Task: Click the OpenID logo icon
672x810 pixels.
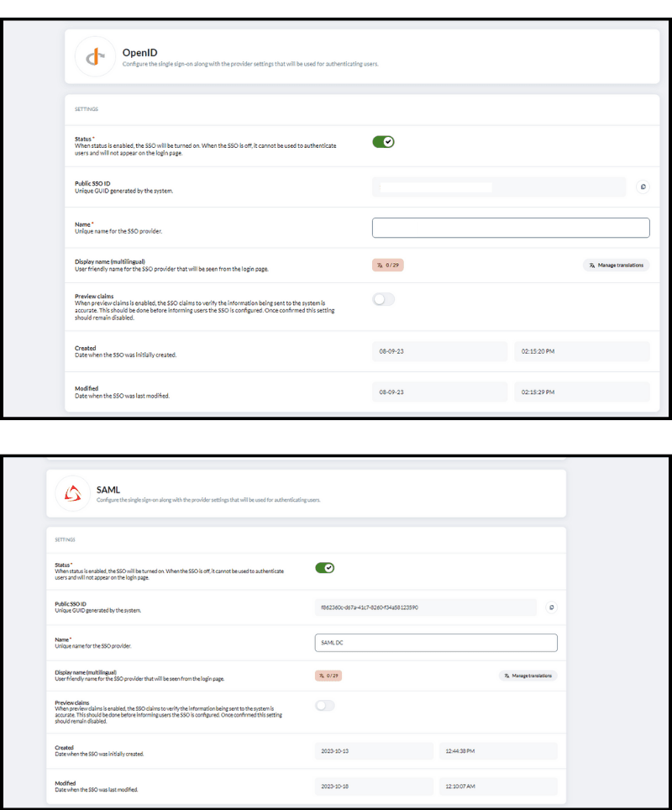Action: point(95,57)
